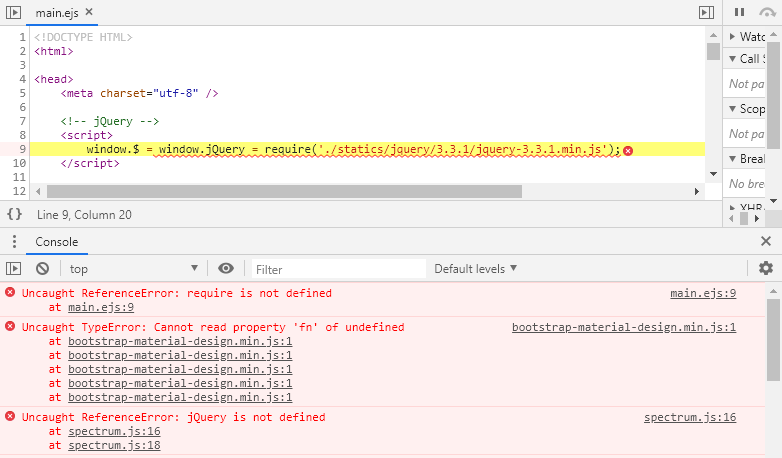Open 'at spectrum.js:18' stack trace link
This screenshot has height=458, width=782.
pos(114,445)
